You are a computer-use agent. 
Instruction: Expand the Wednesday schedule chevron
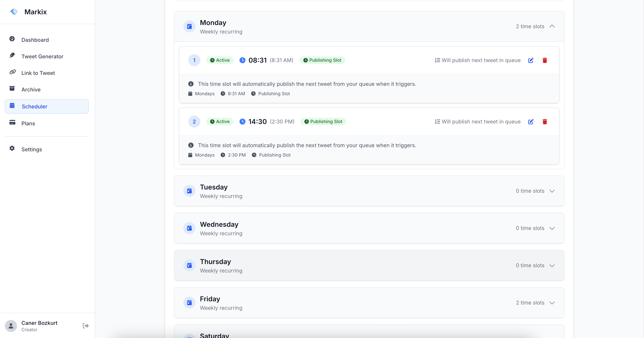[552, 228]
